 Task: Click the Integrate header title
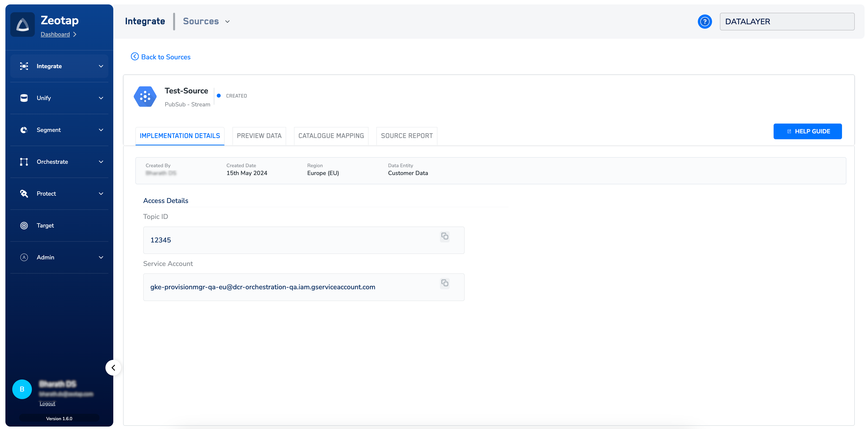tap(145, 21)
